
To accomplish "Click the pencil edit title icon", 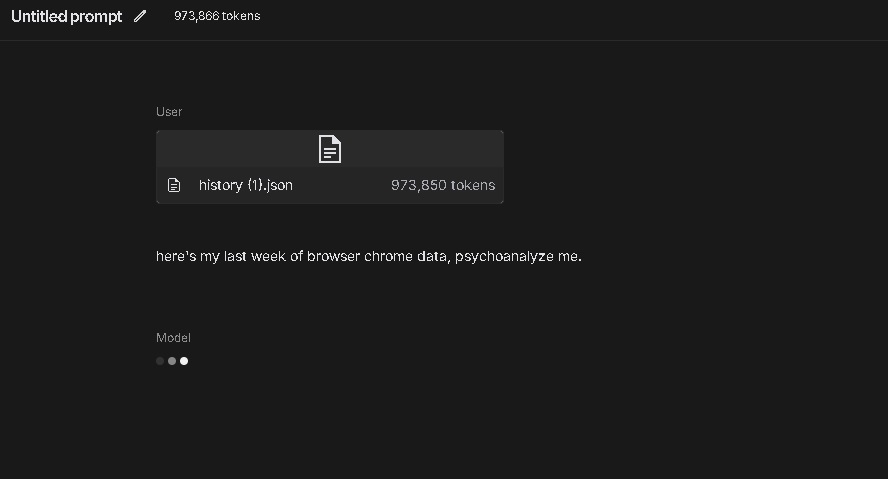I will click(140, 16).
